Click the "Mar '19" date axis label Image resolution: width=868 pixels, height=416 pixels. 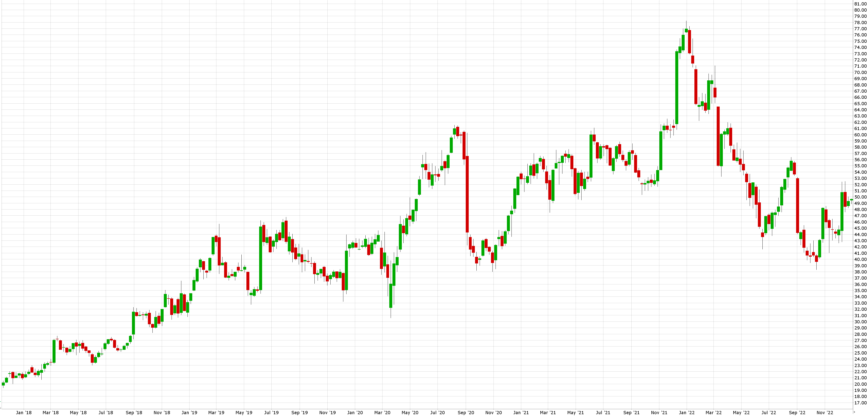(x=216, y=413)
